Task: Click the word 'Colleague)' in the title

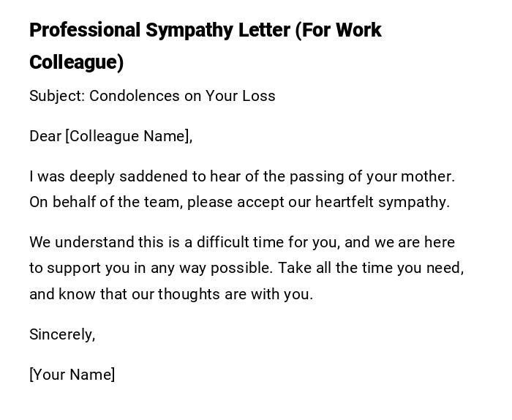Action: tap(76, 62)
